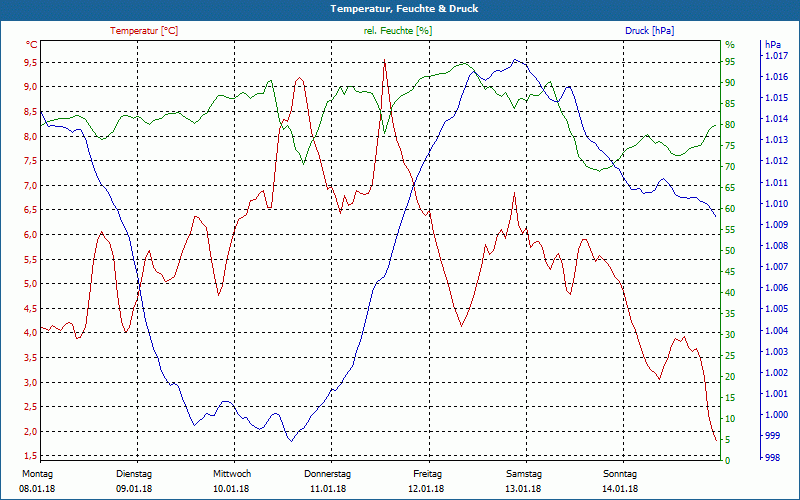Click the date '14.01.18'

point(620,489)
